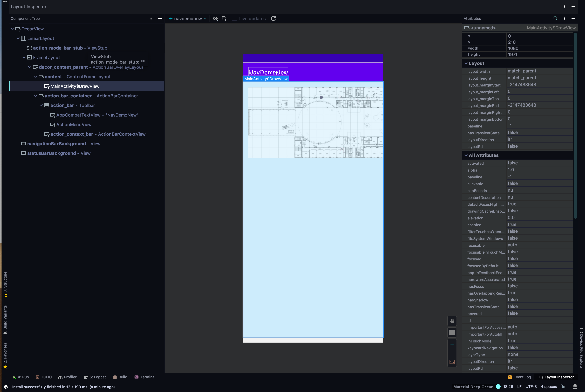
Task: Zoom to fit the device preview
Action: pos(452,362)
